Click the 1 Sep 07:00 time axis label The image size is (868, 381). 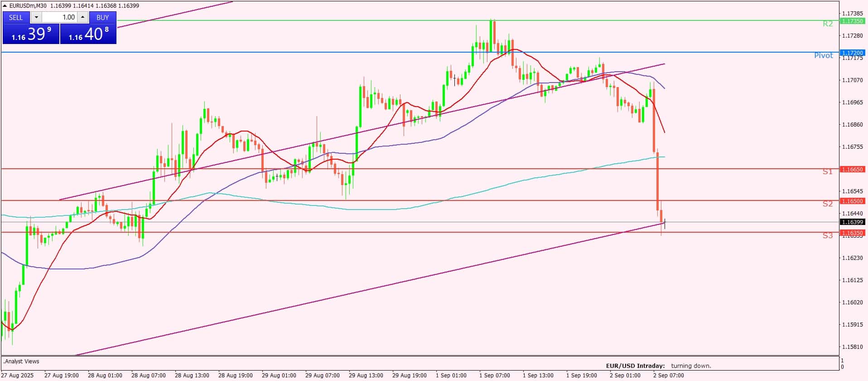[x=495, y=376]
